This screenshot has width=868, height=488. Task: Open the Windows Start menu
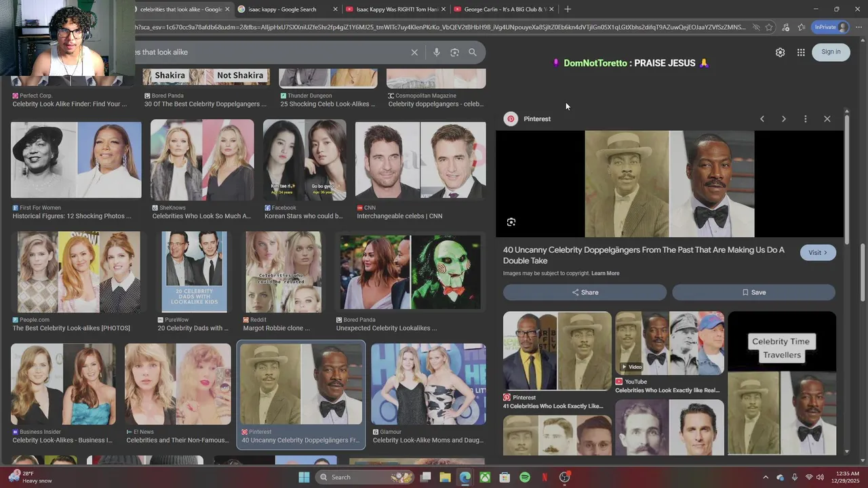[304, 477]
